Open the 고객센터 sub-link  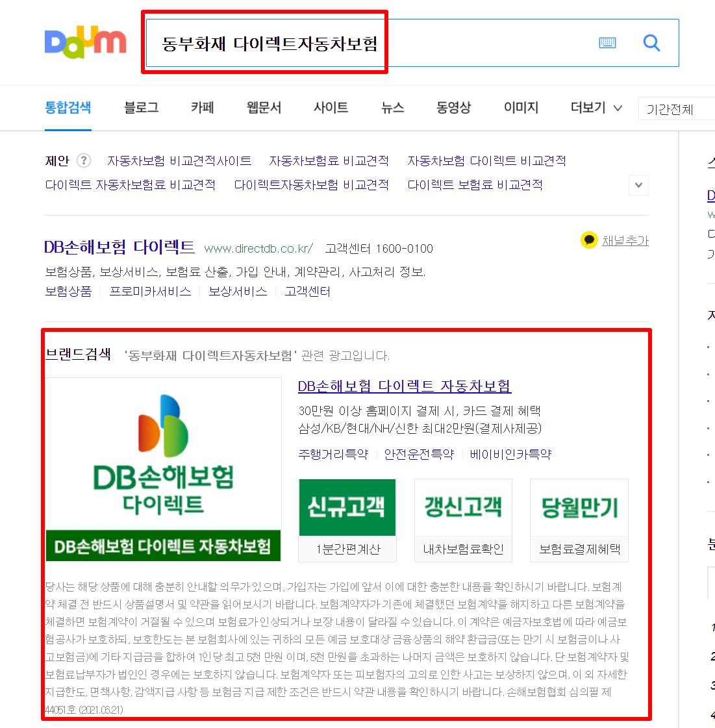pyautogui.click(x=307, y=292)
